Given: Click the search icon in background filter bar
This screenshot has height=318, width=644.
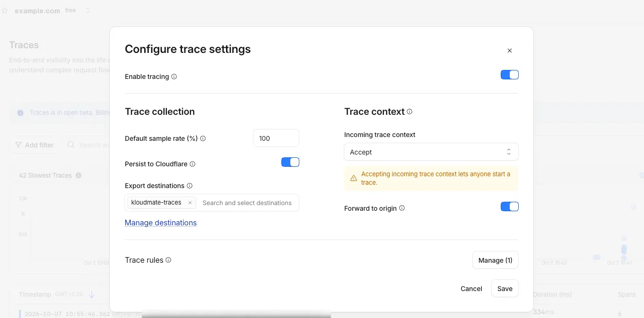Looking at the screenshot, I should tap(71, 145).
